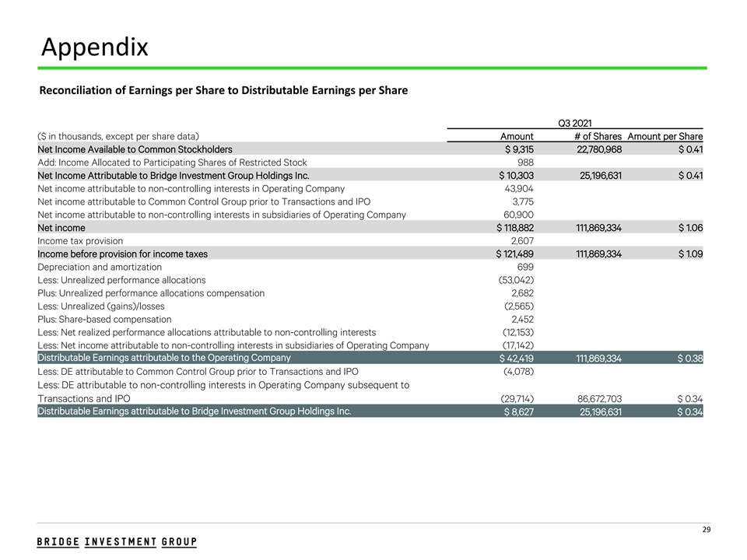The height and width of the screenshot is (560, 747).
Task: Click the green divider line under title
Action: [373, 68]
